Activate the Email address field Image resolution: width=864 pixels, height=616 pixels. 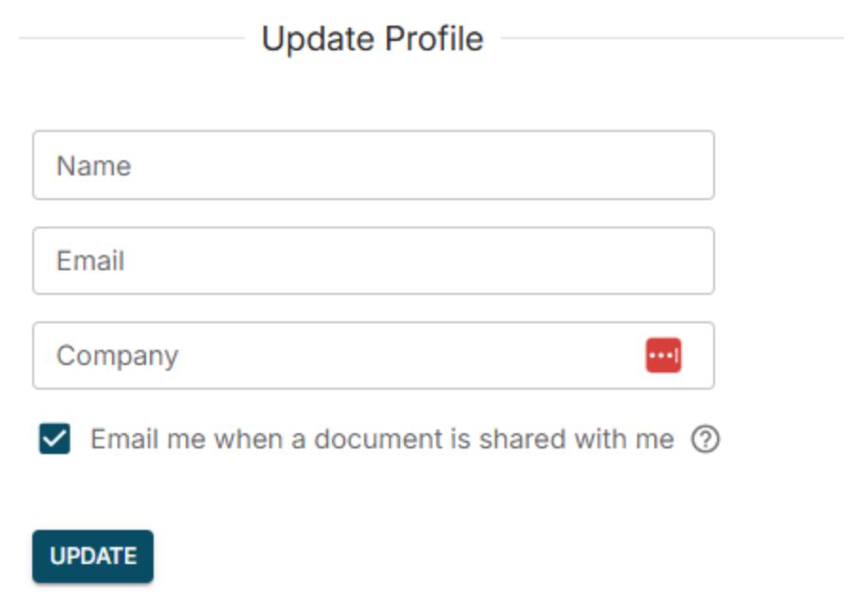373,261
